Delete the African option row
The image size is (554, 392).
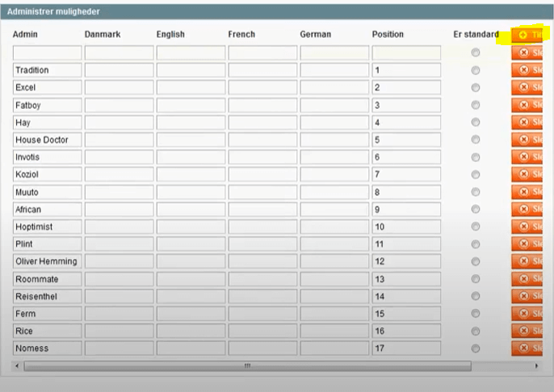[x=527, y=209]
